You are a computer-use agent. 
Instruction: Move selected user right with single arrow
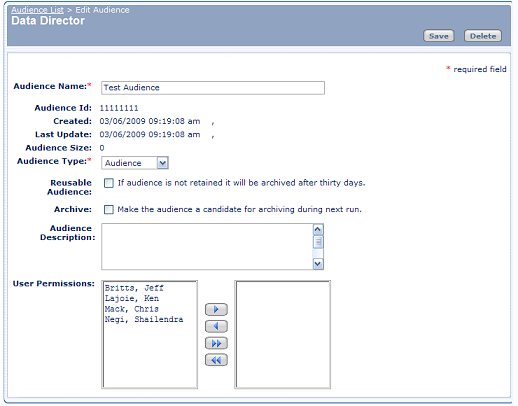click(216, 309)
